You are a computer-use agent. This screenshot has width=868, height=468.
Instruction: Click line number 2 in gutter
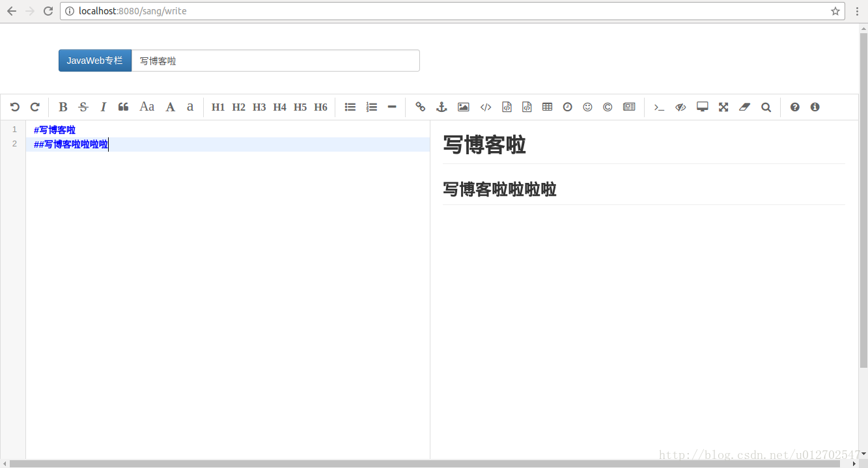pyautogui.click(x=14, y=144)
